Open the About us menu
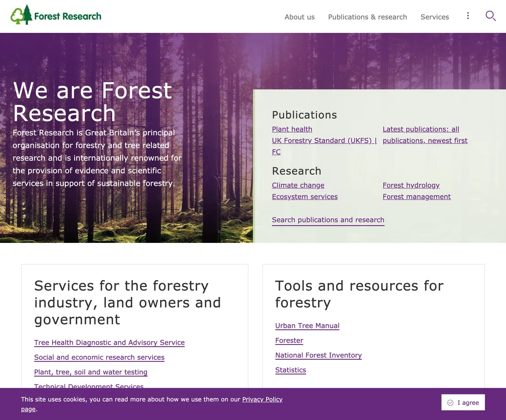 click(299, 17)
